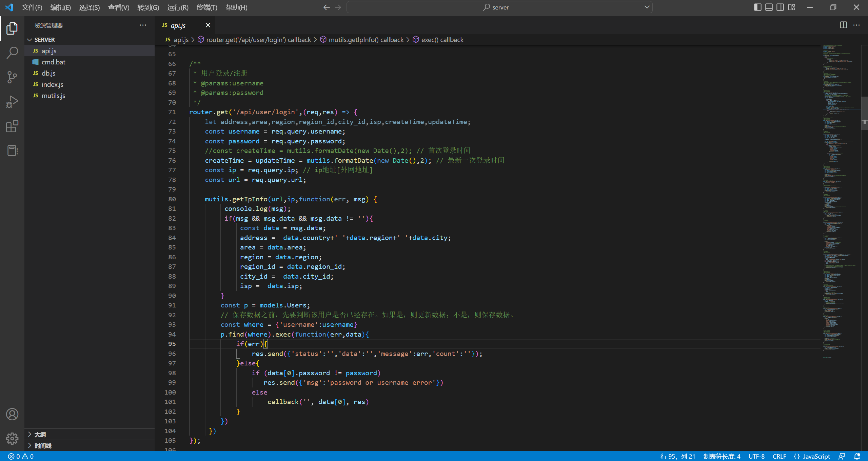Toggle the primary side bar visibility
This screenshot has width=868, height=461.
[757, 7]
